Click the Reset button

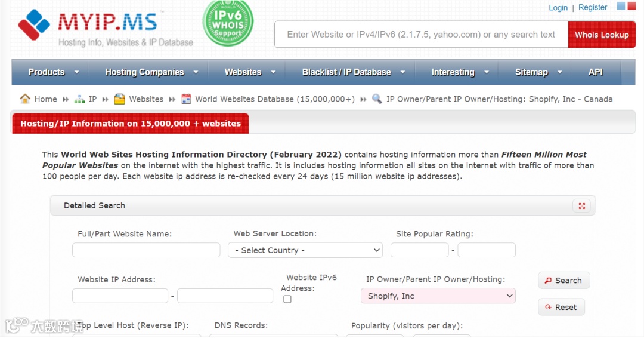click(x=562, y=307)
